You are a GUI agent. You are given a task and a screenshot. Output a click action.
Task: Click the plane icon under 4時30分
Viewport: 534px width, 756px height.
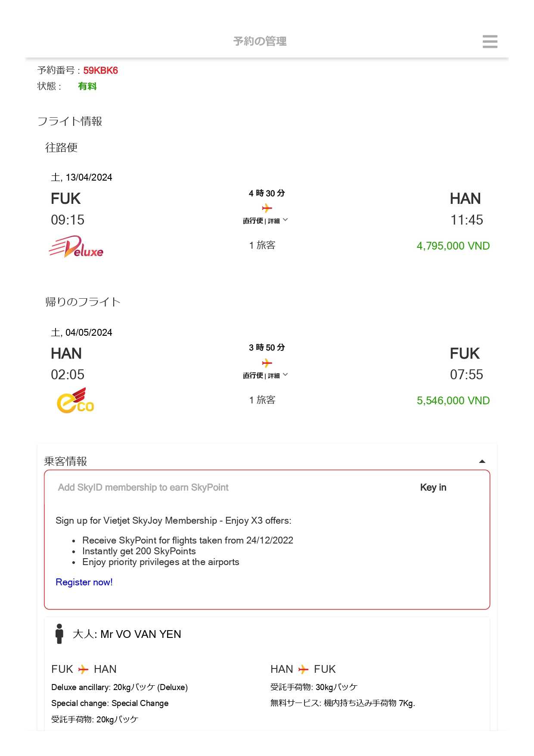point(267,208)
